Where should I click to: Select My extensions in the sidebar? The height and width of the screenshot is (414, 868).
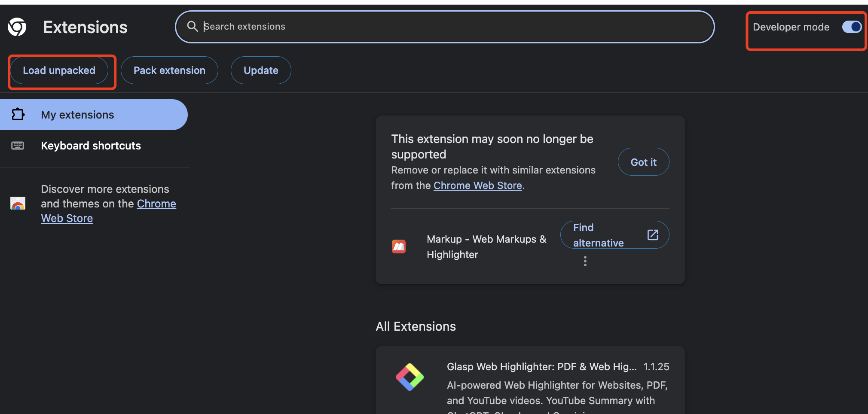(x=77, y=115)
